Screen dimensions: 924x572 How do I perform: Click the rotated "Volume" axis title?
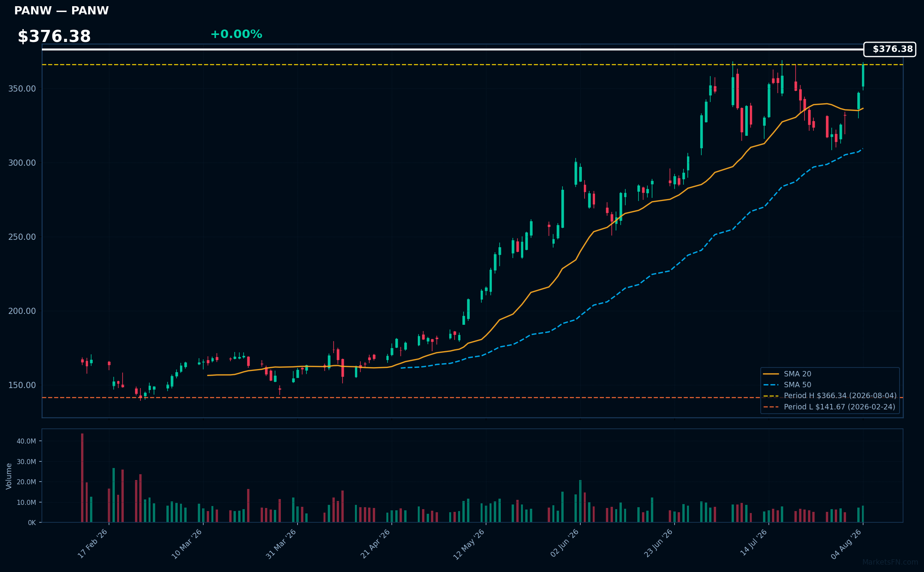pyautogui.click(x=9, y=476)
